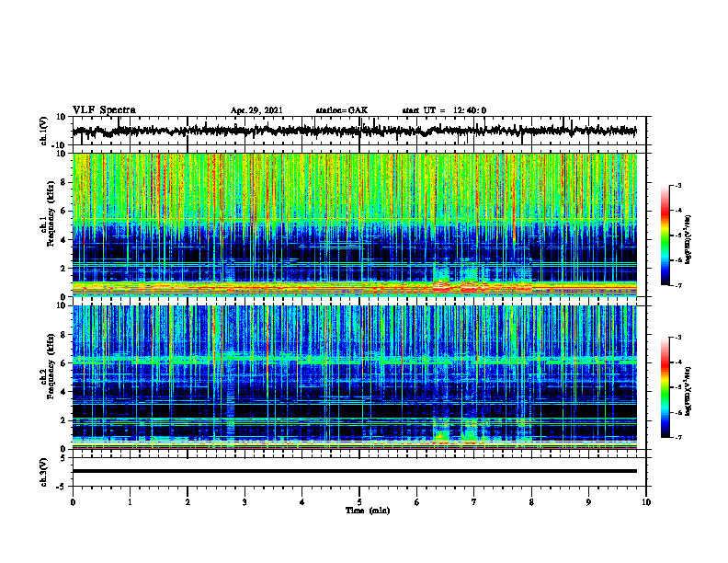
Task: Click the "8" kHz tick on ch.2 frequency axis
Action: pyautogui.click(x=64, y=335)
